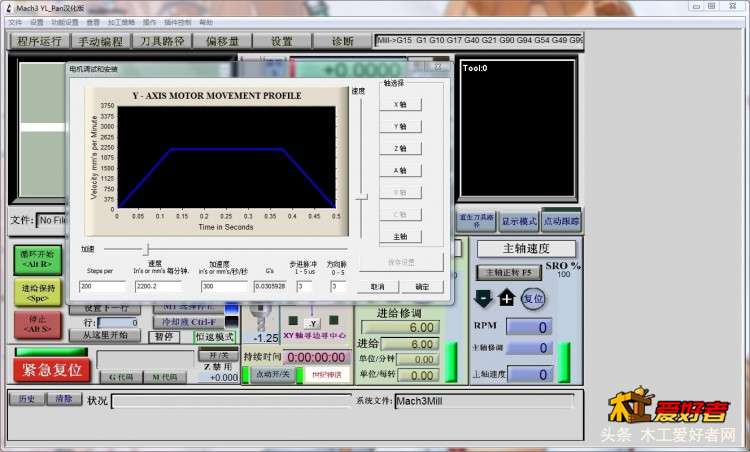The height and width of the screenshot is (452, 750).
Task: Click the spindle speed increase plus icon
Action: click(507, 298)
